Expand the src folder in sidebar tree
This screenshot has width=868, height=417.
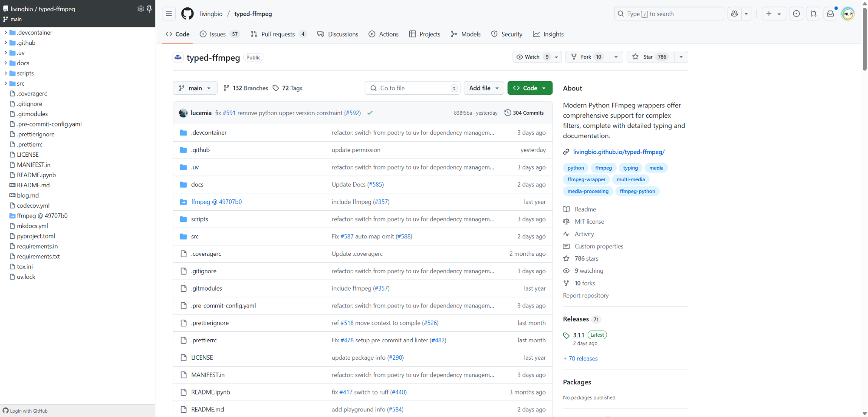point(6,83)
